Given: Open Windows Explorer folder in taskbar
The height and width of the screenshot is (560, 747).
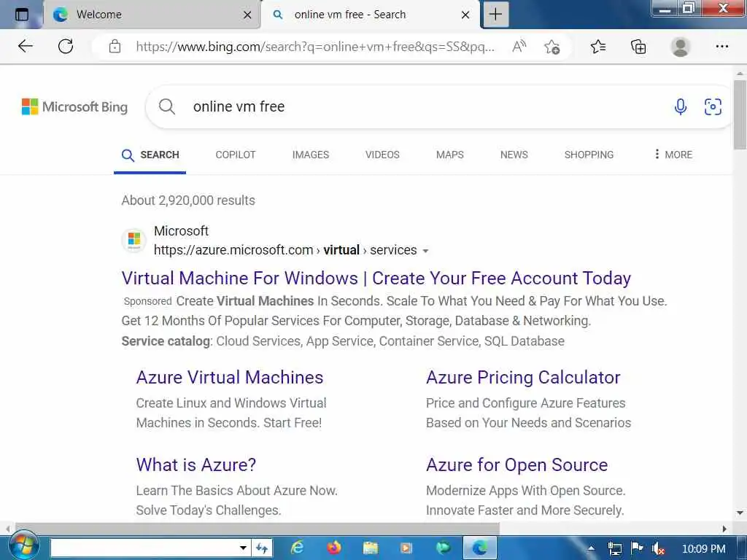Looking at the screenshot, I should (370, 548).
